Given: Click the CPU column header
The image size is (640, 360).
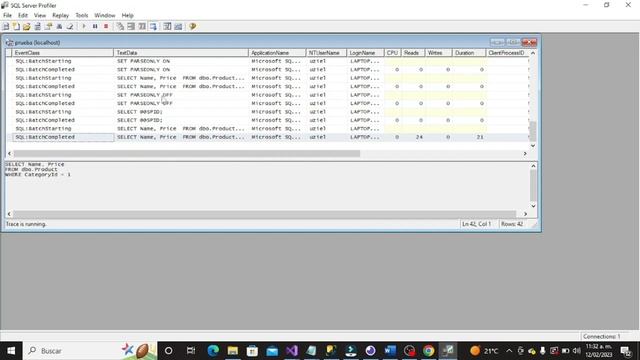Looking at the screenshot, I should [392, 53].
